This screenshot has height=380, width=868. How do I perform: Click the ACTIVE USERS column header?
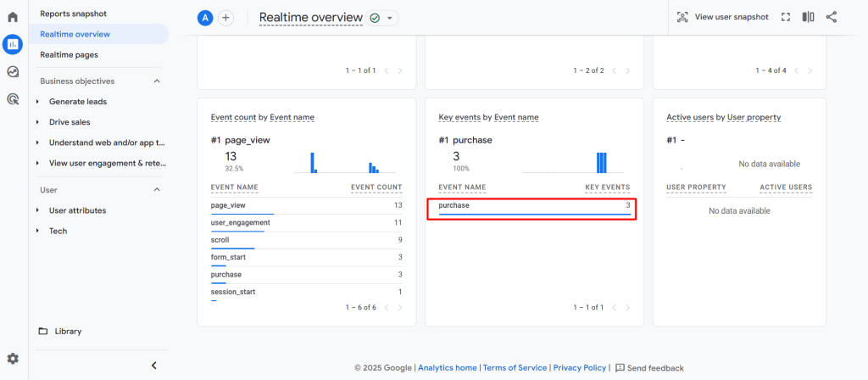coord(786,187)
